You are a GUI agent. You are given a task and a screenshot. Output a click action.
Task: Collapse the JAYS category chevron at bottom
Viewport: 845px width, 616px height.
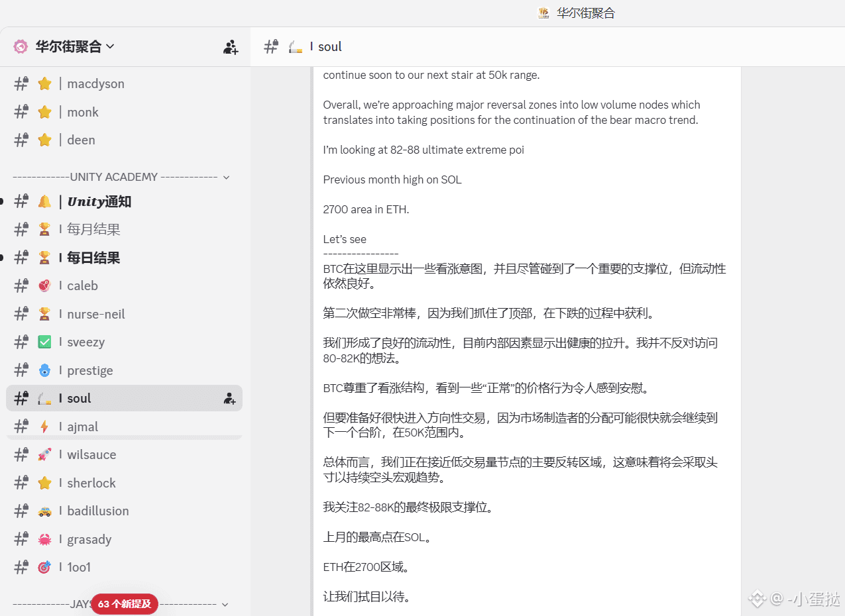(x=225, y=604)
